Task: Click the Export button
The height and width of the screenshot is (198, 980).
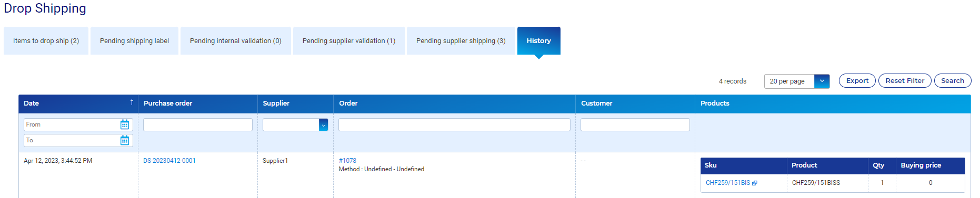Action: 857,80
